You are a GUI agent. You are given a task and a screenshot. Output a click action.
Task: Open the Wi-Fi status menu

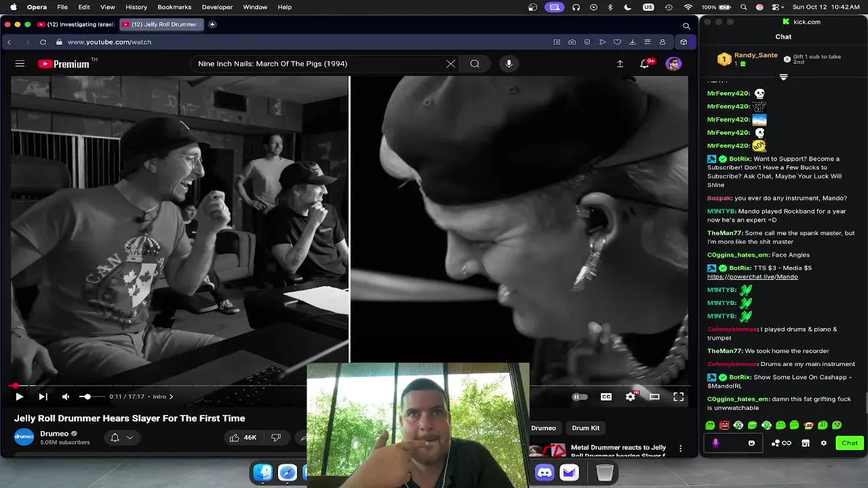pos(688,7)
